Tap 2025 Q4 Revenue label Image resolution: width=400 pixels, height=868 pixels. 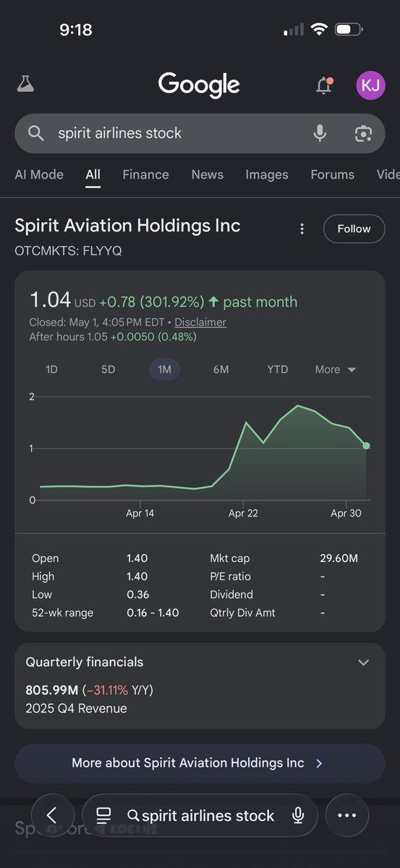76,708
